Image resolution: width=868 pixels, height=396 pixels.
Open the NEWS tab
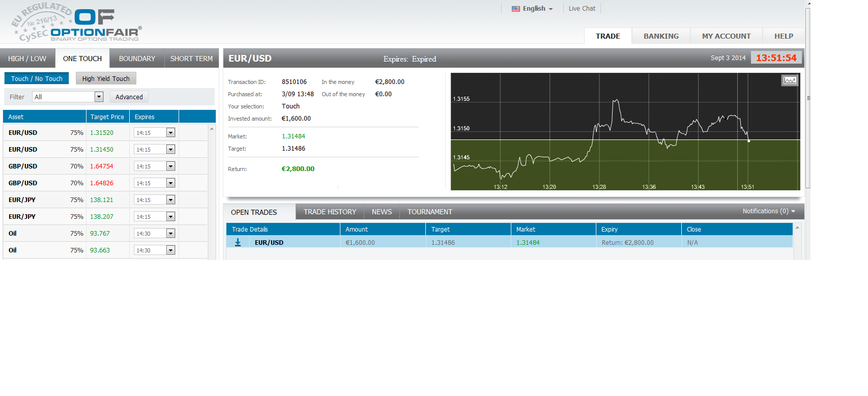pos(382,212)
